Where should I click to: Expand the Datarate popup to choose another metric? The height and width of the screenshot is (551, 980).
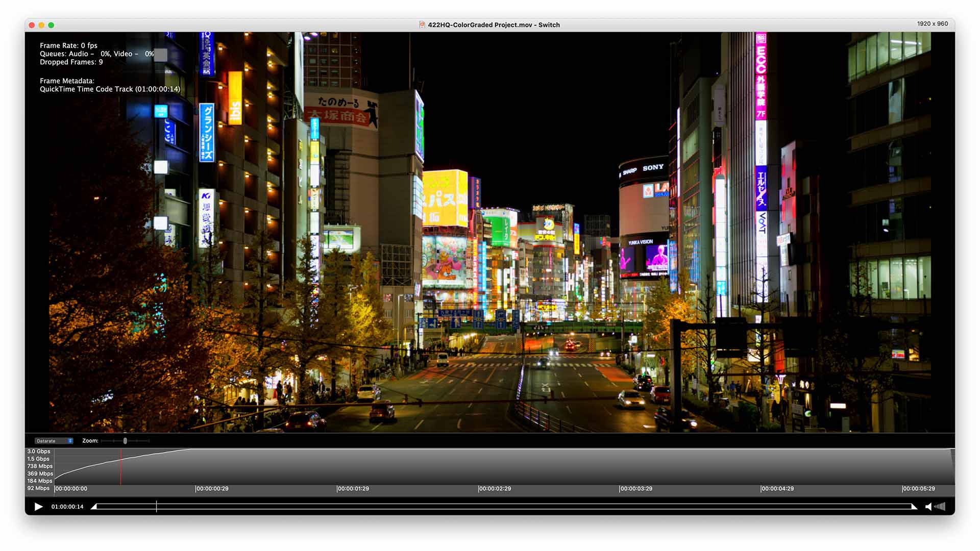click(51, 440)
